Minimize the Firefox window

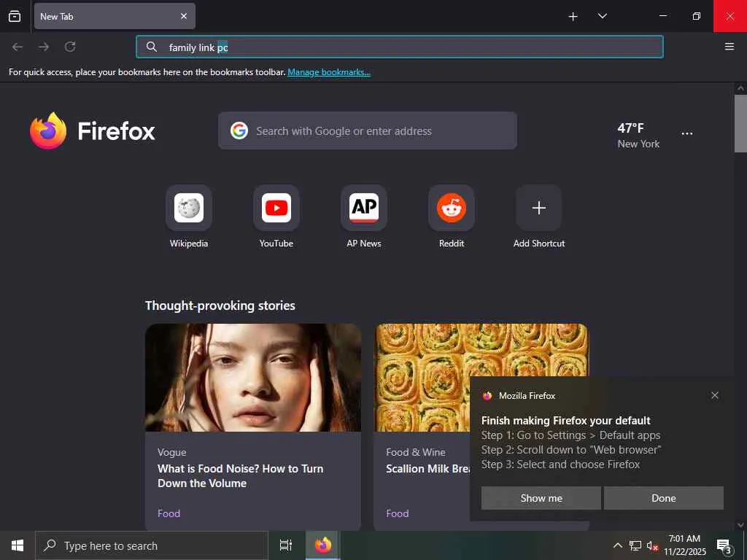point(662,16)
